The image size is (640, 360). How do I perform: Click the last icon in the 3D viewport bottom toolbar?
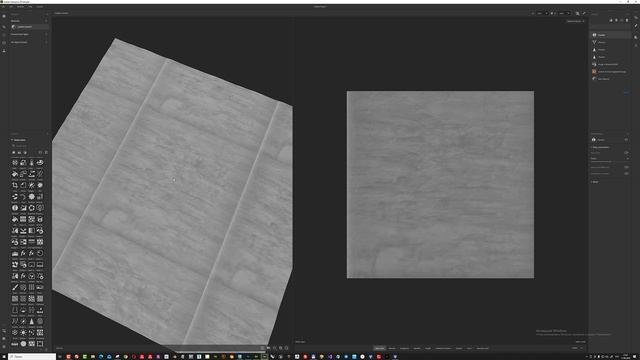coord(287,348)
